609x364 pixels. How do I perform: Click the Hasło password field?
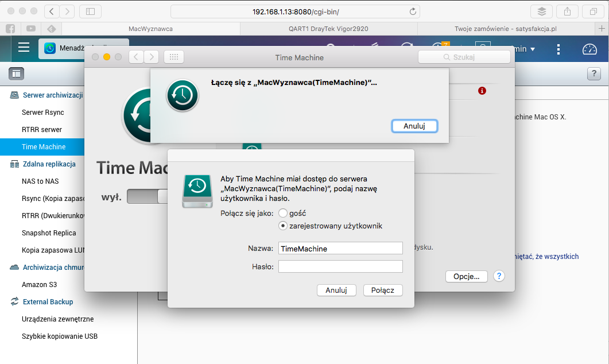[340, 266]
